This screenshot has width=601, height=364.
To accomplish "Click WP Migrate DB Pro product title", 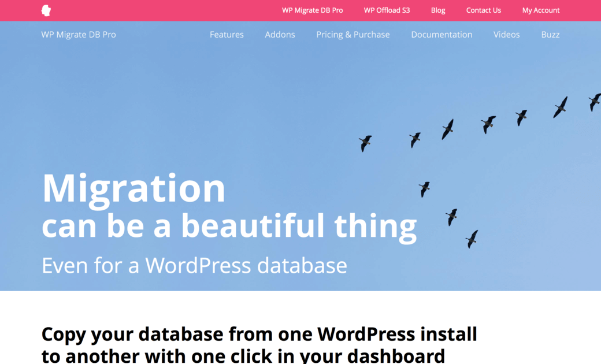I will click(79, 35).
